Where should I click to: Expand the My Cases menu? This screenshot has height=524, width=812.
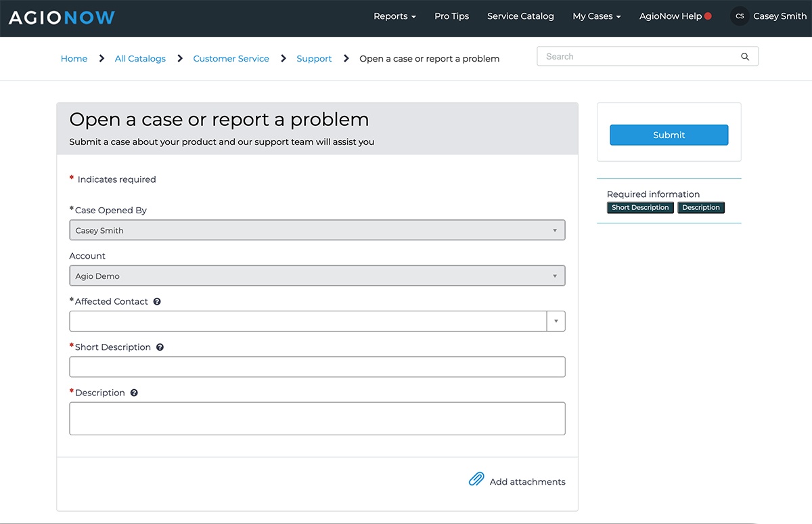pos(596,16)
